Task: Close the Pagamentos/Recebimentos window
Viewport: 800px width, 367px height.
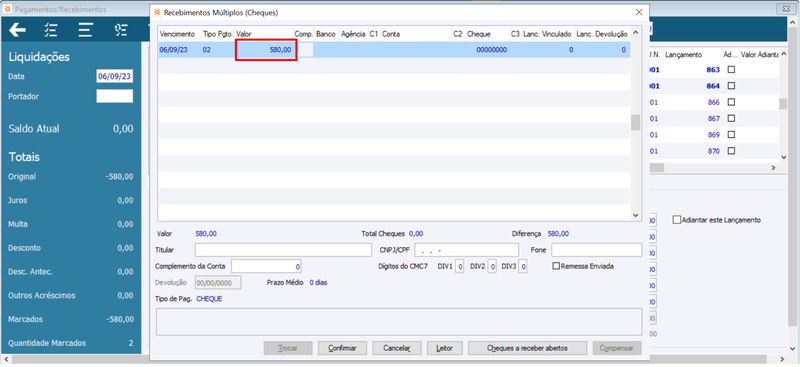Action: point(786,9)
